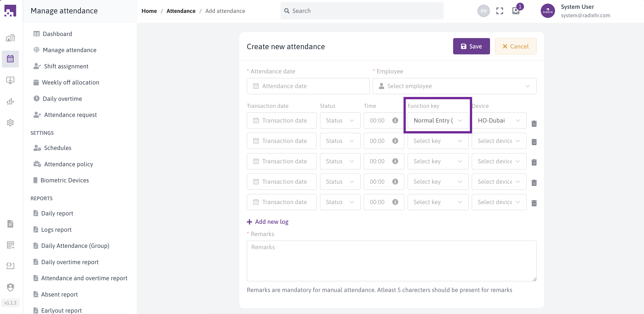Expand Normal Entry function key dropdown

point(437,120)
